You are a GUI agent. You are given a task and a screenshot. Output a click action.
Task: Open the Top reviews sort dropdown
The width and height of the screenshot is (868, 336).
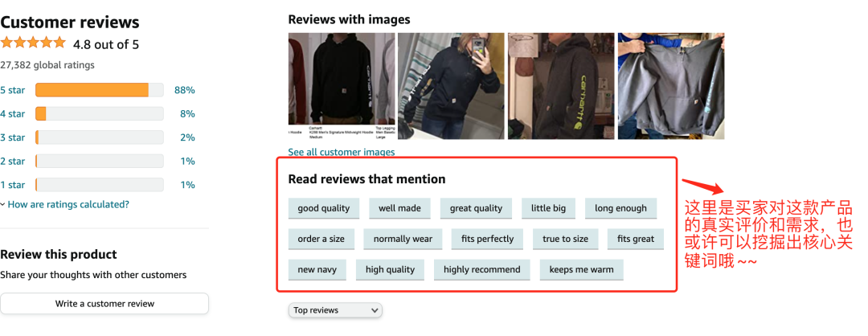[335, 310]
